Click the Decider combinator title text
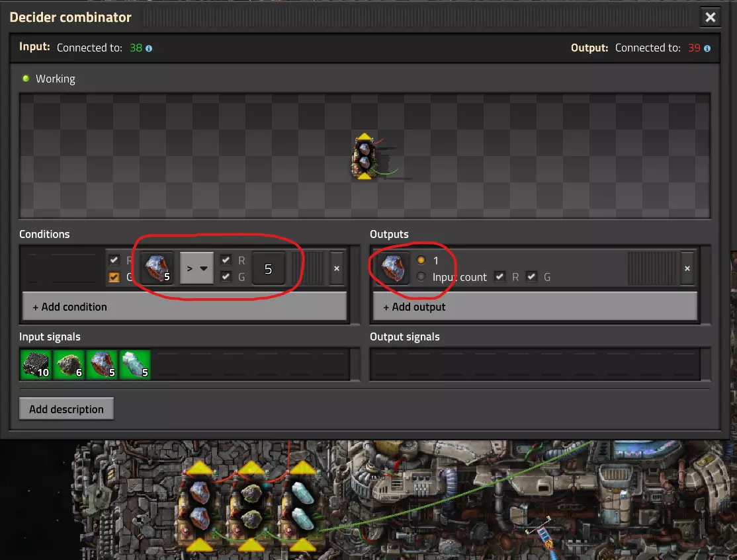The image size is (737, 560). pos(71,17)
